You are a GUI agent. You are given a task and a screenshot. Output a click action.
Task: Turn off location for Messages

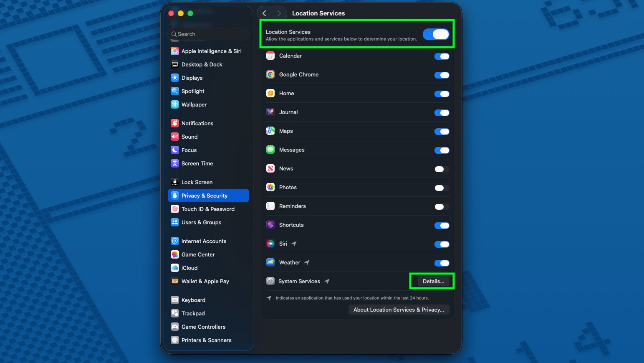pyautogui.click(x=442, y=150)
